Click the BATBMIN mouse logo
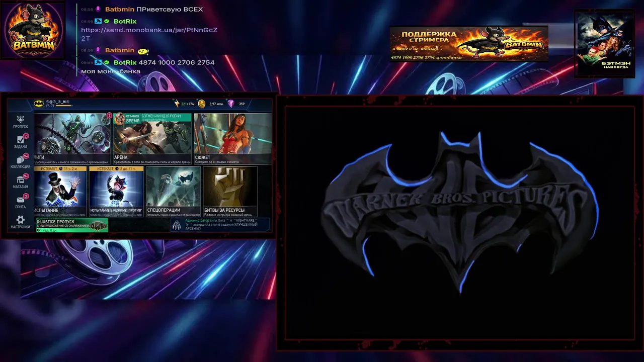The height and width of the screenshot is (362, 644). click(33, 30)
